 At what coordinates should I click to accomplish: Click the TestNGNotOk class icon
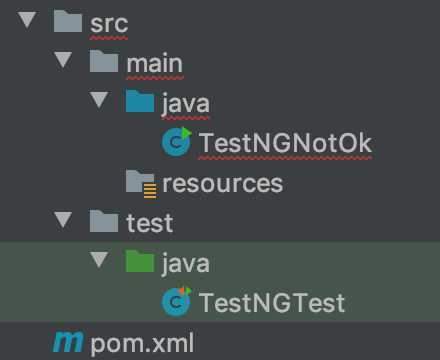click(x=177, y=142)
